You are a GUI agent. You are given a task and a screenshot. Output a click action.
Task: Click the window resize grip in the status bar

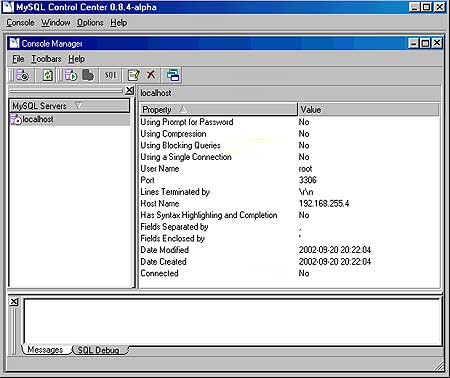(439, 365)
